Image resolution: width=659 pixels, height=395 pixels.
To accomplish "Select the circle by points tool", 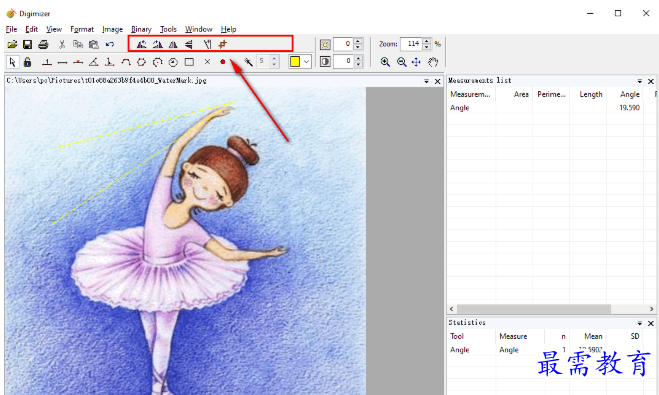I will coord(158,62).
